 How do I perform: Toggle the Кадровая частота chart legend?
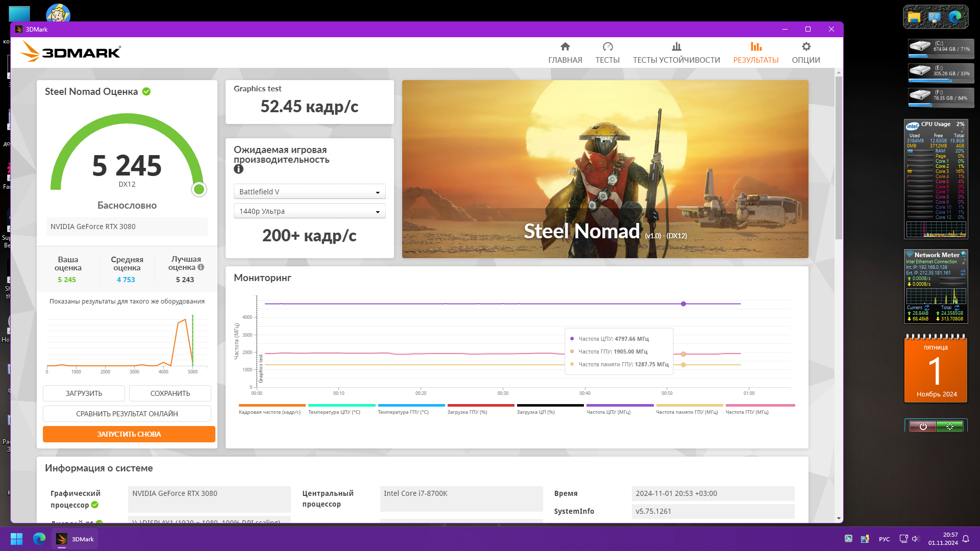[269, 412]
